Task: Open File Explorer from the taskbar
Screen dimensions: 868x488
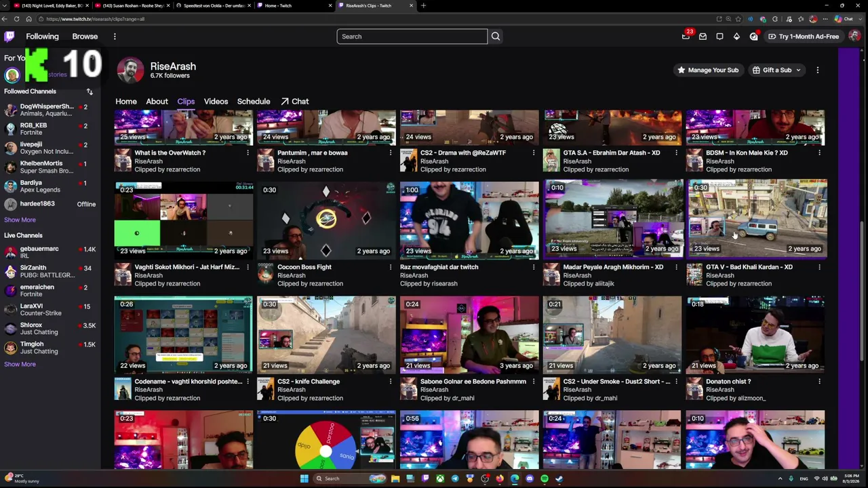Action: coord(395,479)
